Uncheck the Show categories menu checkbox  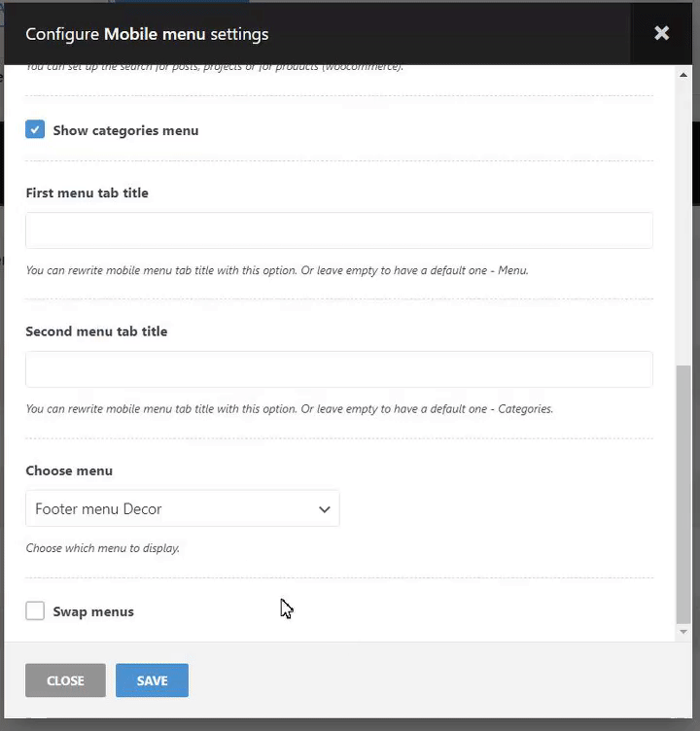pos(35,129)
